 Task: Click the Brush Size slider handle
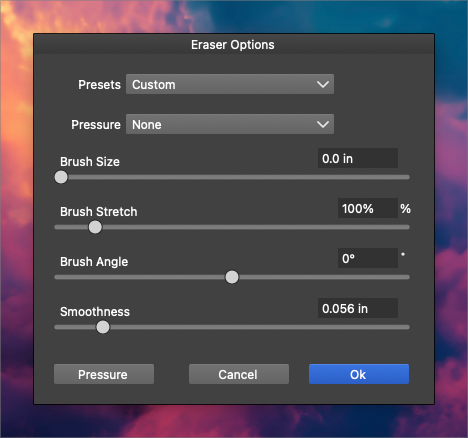click(x=61, y=177)
